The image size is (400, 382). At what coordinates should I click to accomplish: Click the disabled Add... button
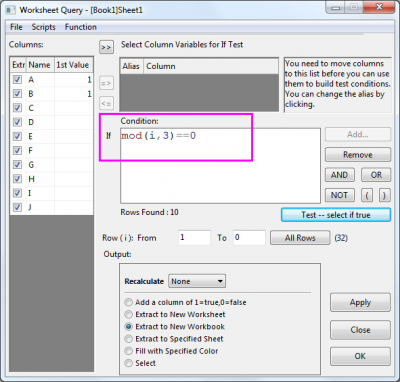(x=358, y=134)
